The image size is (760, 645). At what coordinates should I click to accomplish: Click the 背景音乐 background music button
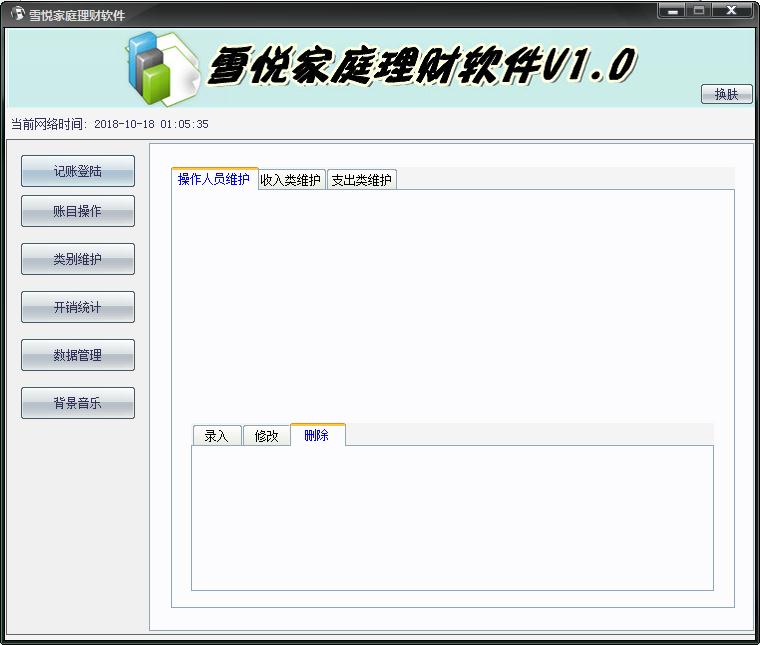tap(78, 403)
